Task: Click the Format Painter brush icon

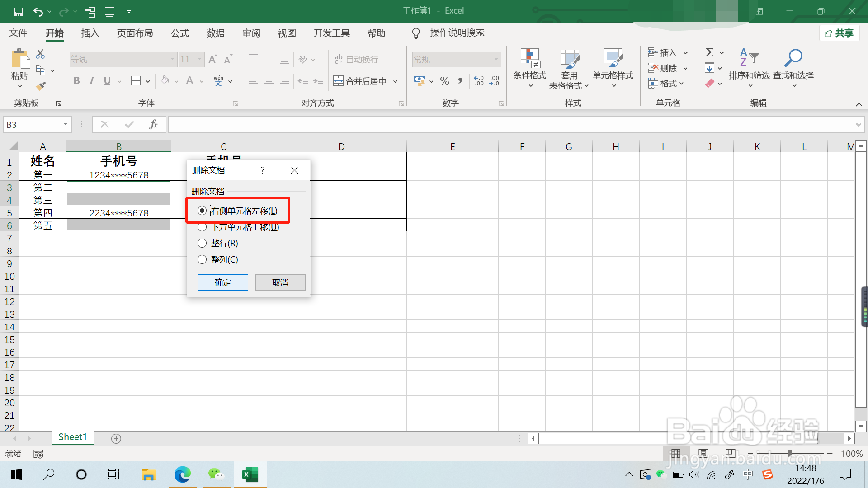Action: point(41,86)
